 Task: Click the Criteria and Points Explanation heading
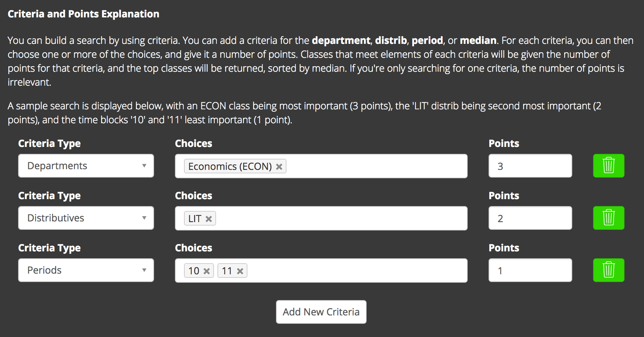click(x=83, y=14)
